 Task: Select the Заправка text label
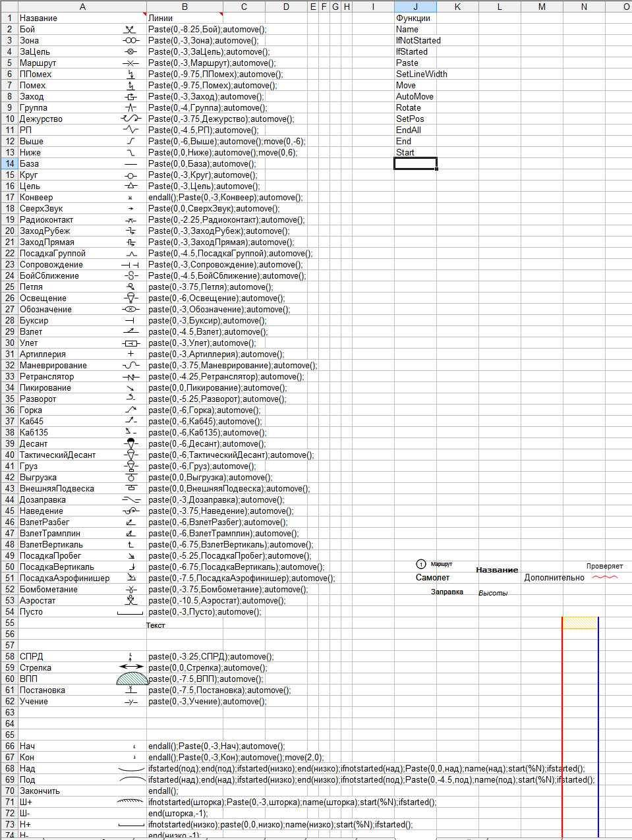447,592
